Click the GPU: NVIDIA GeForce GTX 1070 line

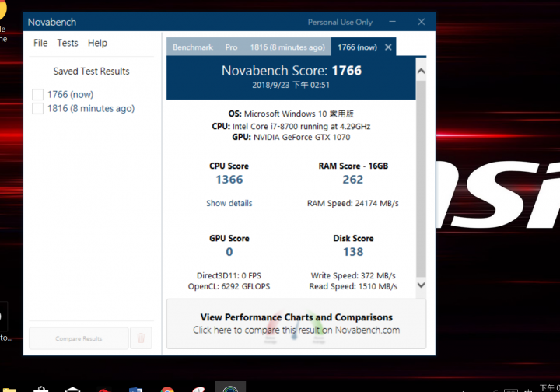(291, 137)
